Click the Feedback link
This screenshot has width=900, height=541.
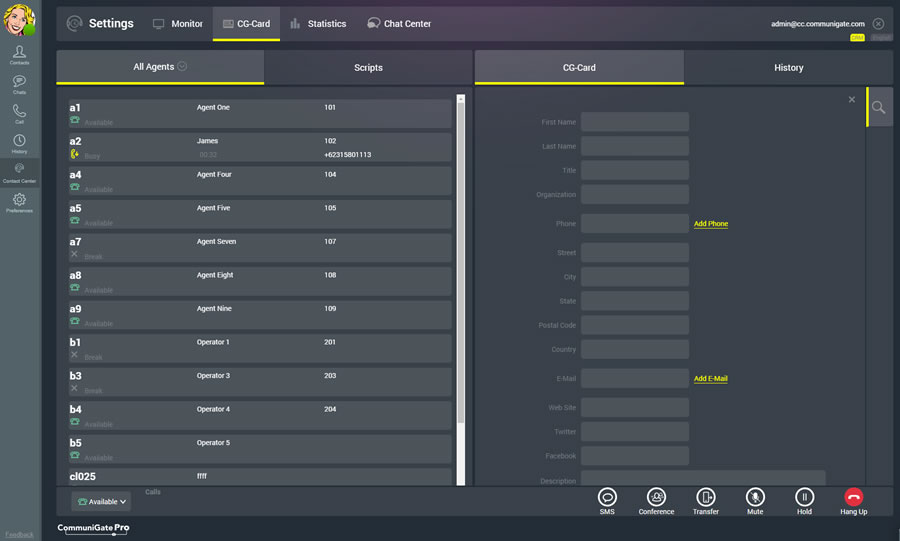pyautogui.click(x=20, y=535)
